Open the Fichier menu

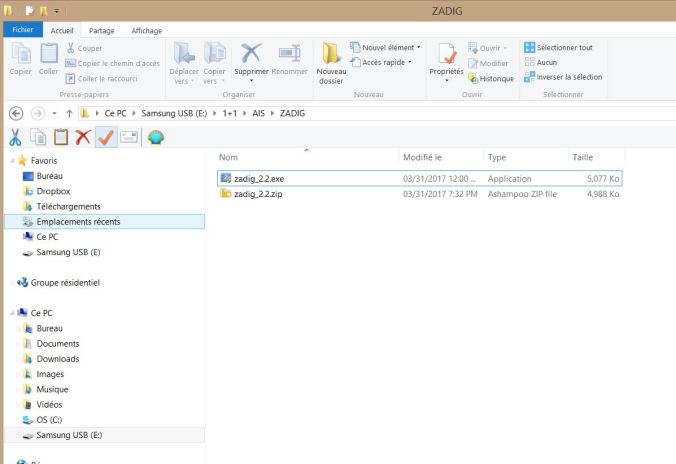tap(21, 30)
